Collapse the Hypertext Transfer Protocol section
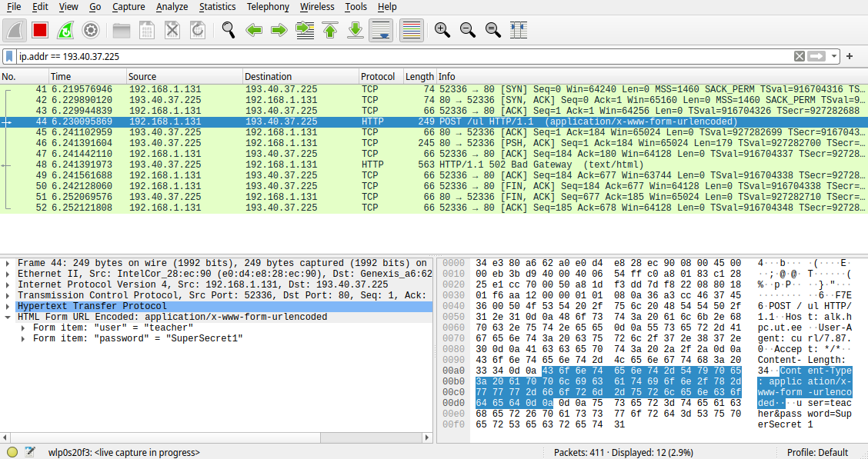The image size is (868, 459). coord(7,305)
